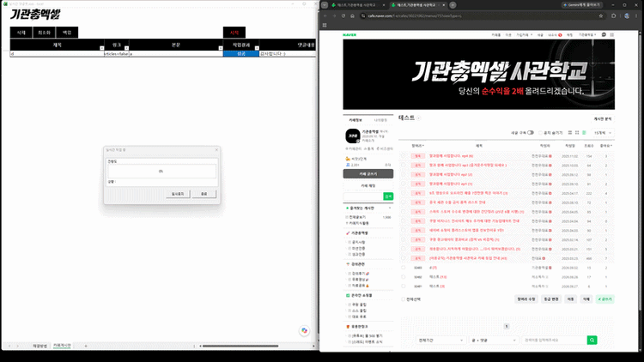Viewport: 644px width, 362px height.
Task: Check the checkbox for post 32482
Action: [x=404, y=277]
